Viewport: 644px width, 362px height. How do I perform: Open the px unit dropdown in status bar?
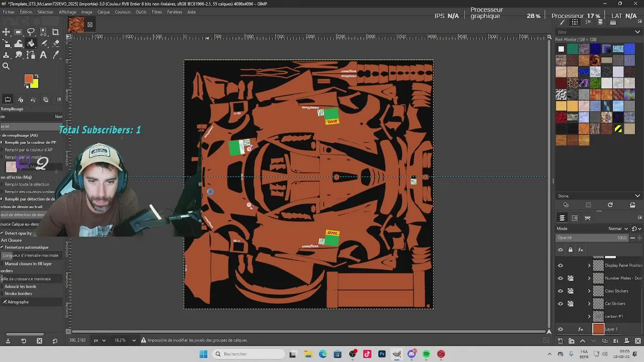[99, 340]
